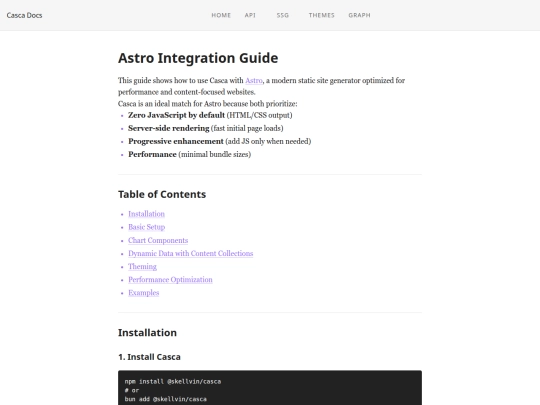
Task: Open the GRAPH nav item
Action: click(359, 15)
